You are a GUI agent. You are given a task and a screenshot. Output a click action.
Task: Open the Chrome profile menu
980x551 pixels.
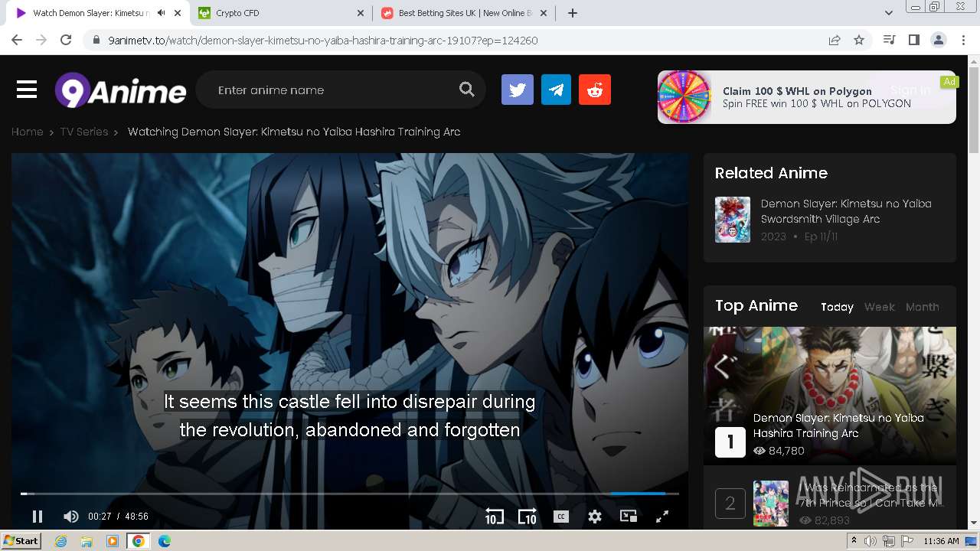938,41
